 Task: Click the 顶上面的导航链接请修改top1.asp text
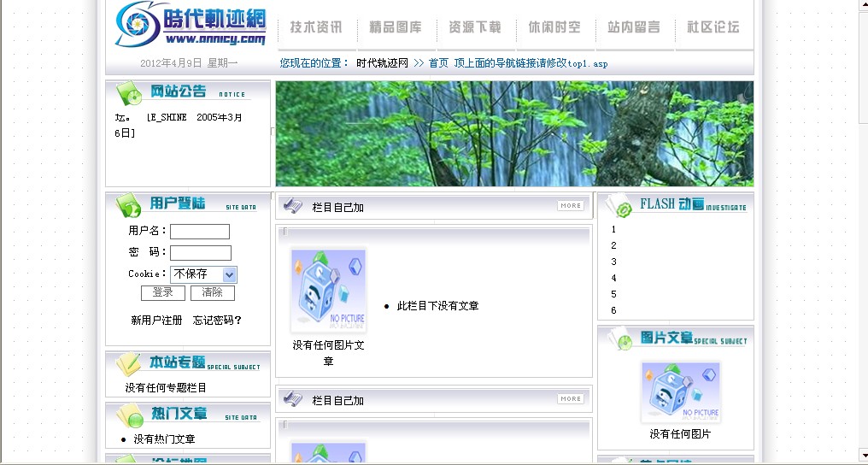click(531, 63)
